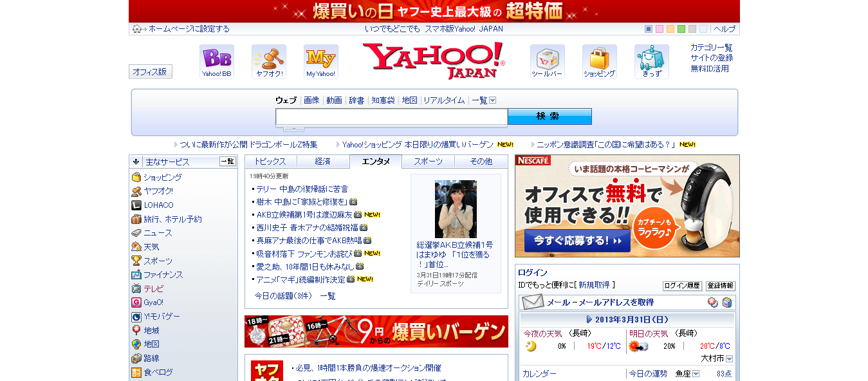Click the sun-cloud icon under 明日の天気
Image resolution: width=868 pixels, height=381 pixels.
(638, 346)
